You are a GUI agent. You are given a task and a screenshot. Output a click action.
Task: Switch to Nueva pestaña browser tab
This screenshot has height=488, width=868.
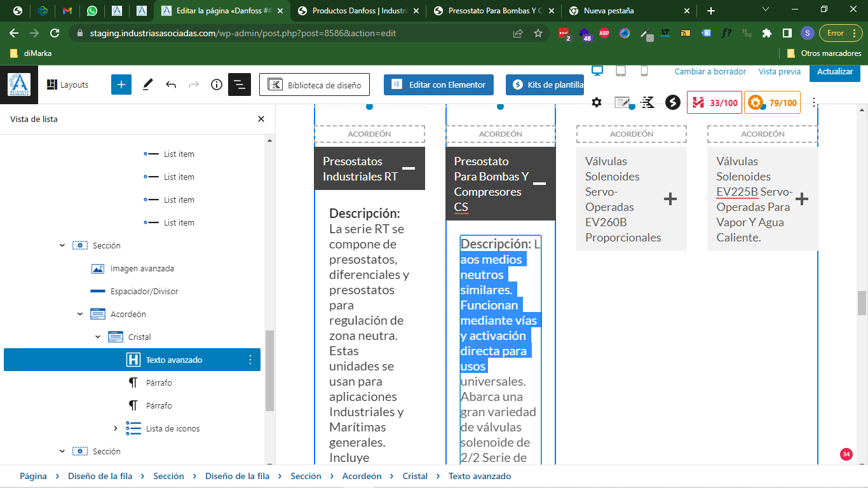point(628,11)
